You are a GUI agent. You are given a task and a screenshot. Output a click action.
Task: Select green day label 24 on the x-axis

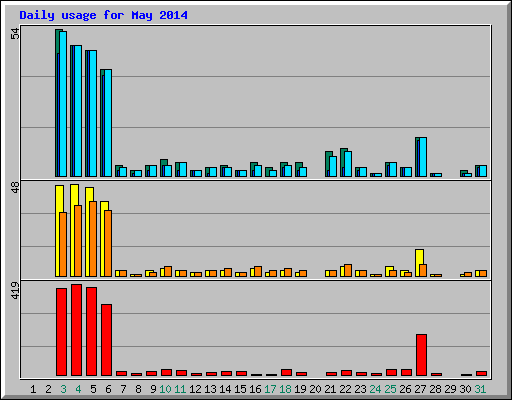(x=375, y=389)
